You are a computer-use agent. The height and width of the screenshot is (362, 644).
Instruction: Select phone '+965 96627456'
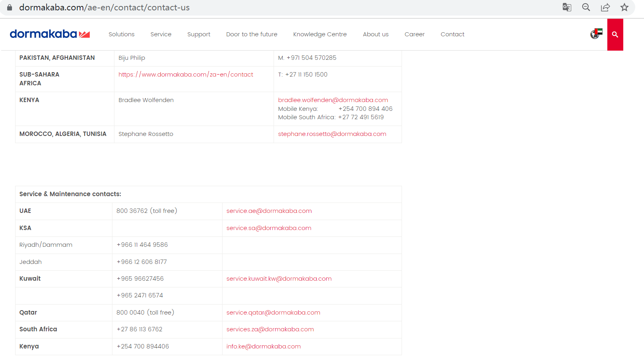140,279
